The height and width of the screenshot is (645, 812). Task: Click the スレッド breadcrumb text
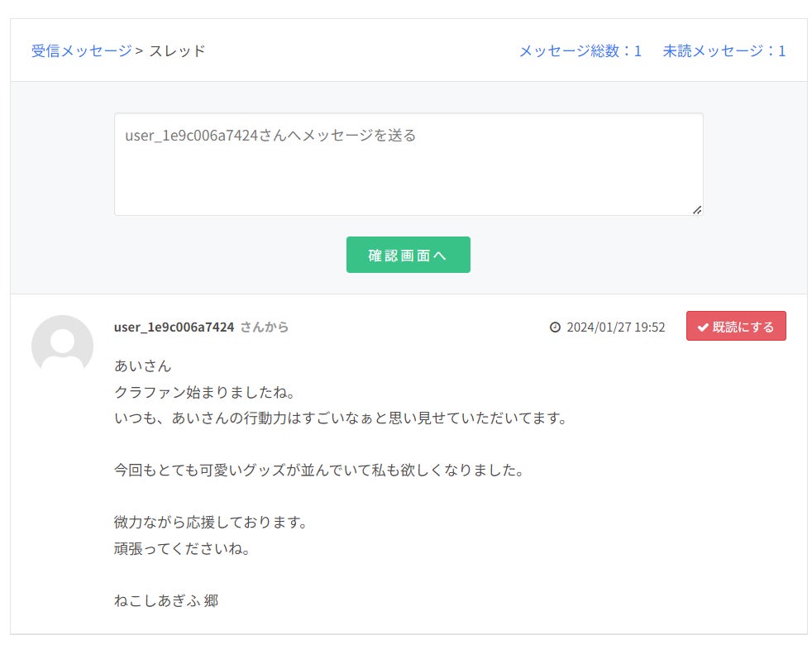pos(177,51)
